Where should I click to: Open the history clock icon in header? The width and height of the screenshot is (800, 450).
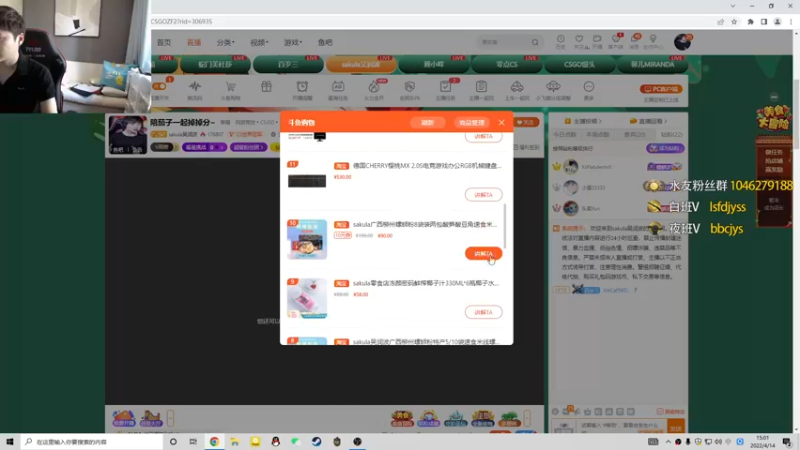point(561,39)
